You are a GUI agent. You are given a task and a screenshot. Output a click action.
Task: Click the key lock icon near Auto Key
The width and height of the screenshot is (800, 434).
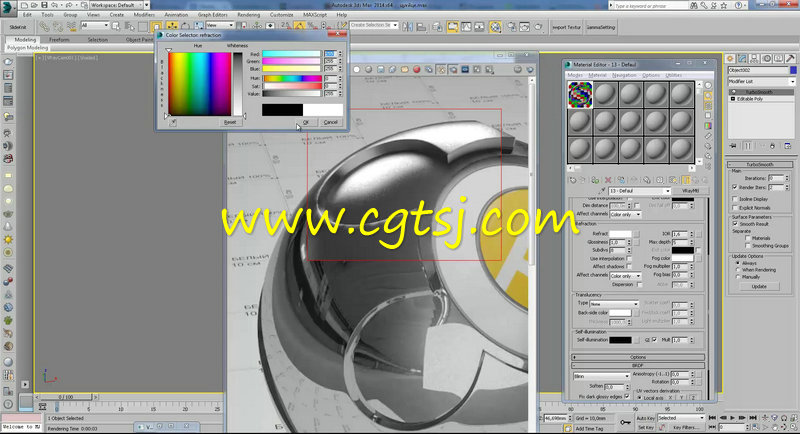pyautogui.click(x=625, y=422)
